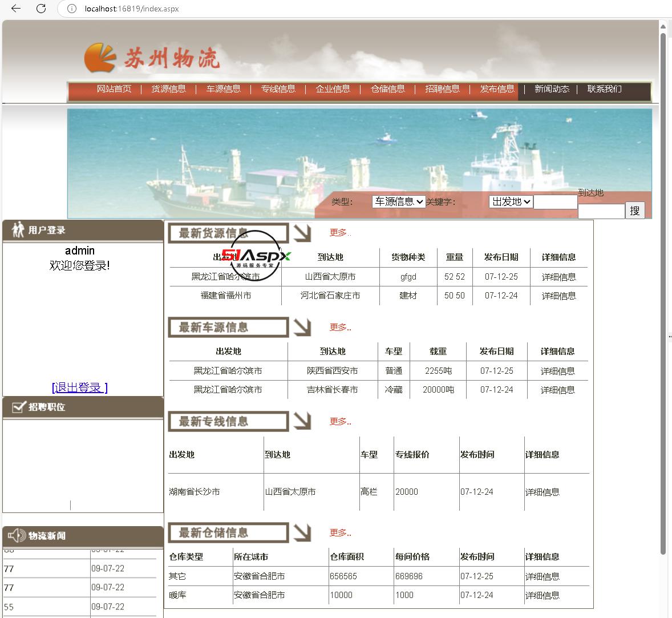
Task: Click arrow icon beside 最新专线信息
Action: [x=302, y=421]
